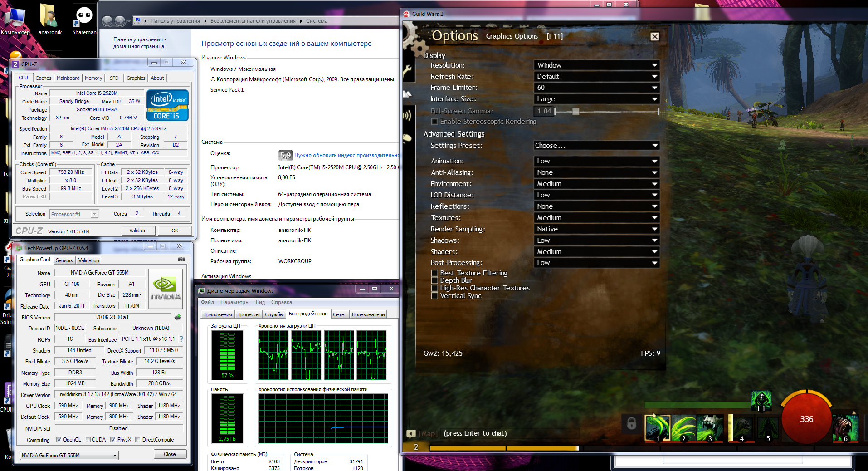Close the Guild Wars Options panel
This screenshot has width=868, height=471.
[x=654, y=36]
